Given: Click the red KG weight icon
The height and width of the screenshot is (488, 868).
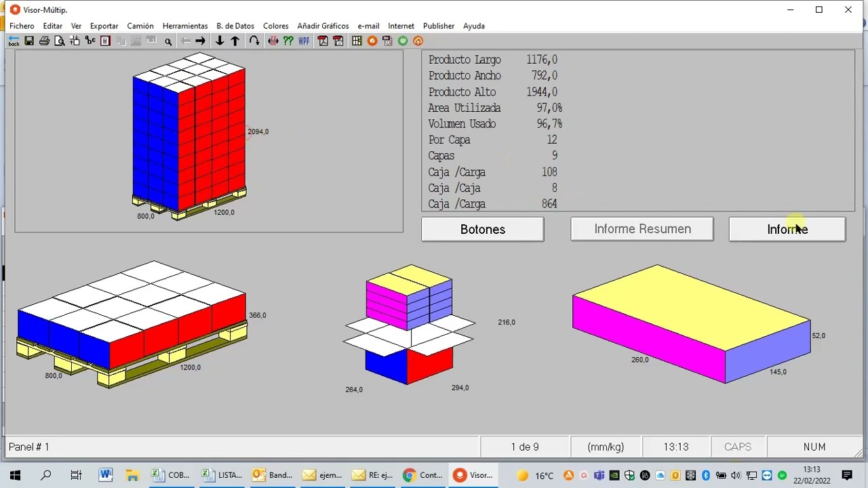Looking at the screenshot, I should click(273, 41).
